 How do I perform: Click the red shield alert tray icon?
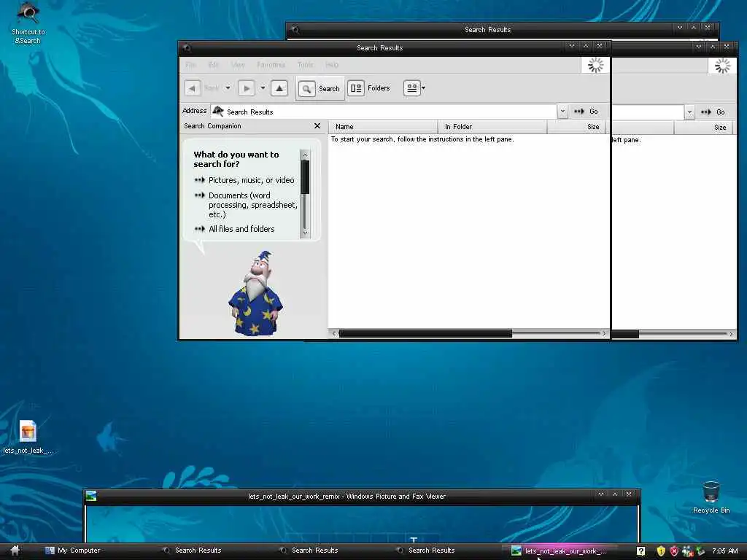click(x=674, y=551)
